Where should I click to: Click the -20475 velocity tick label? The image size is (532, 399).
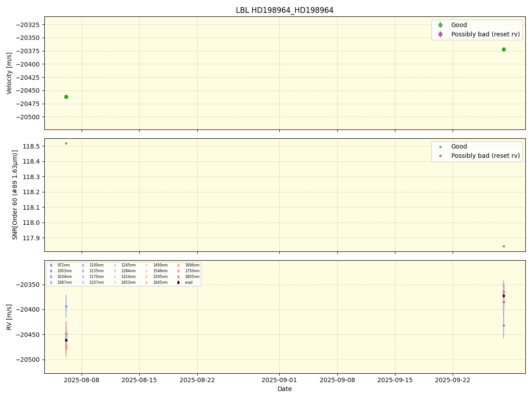pos(29,104)
